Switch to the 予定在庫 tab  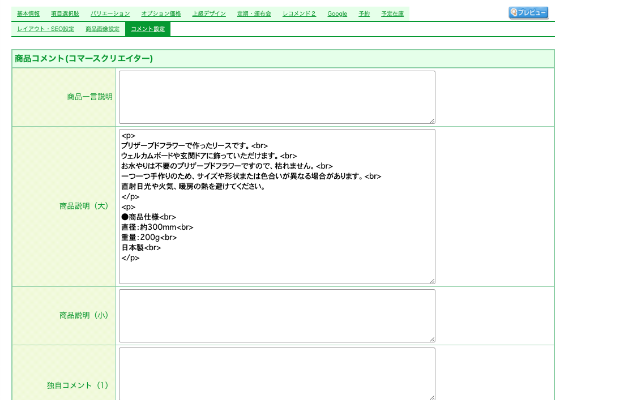coord(392,14)
